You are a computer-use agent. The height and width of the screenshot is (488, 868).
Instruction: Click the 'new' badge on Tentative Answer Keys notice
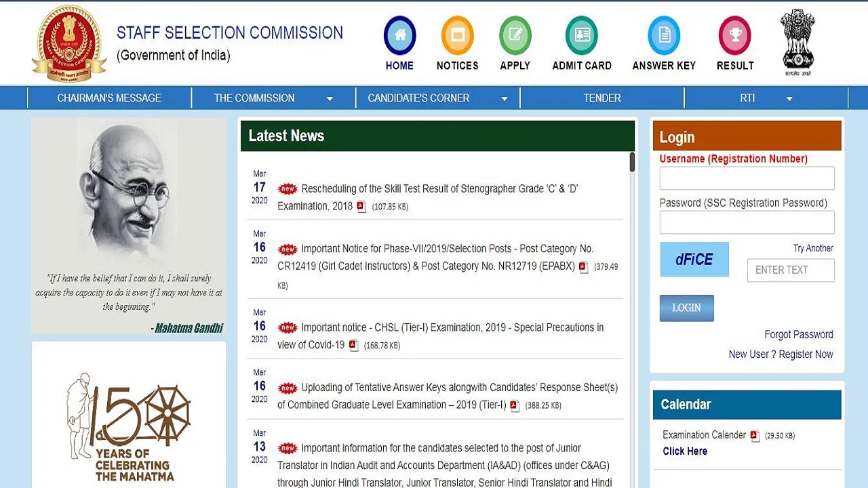[288, 388]
